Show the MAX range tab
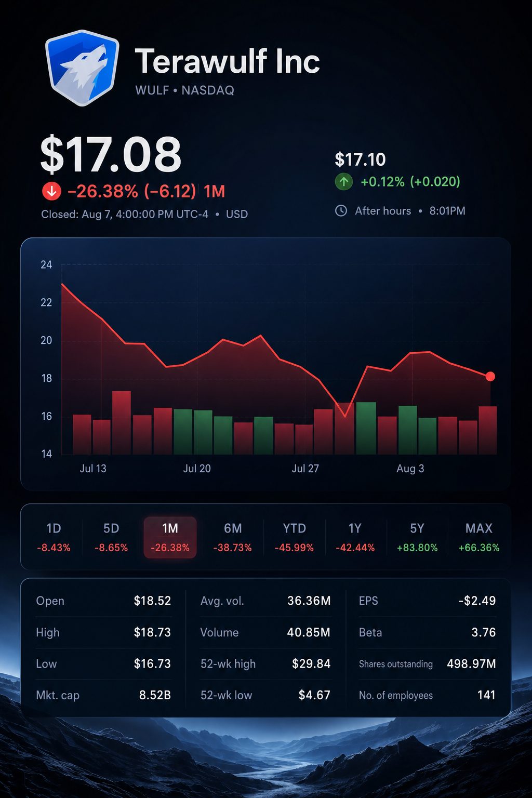The height and width of the screenshot is (798, 532). coord(478,537)
